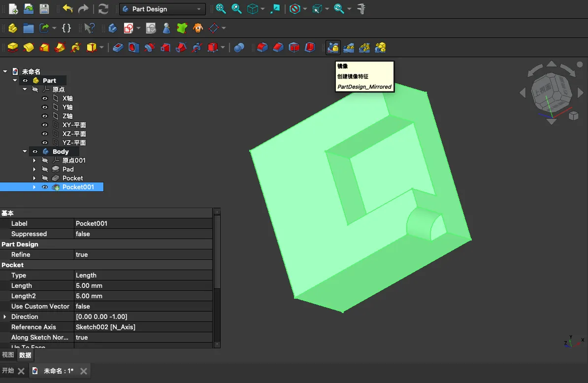
Task: Hide Pocket001 using its eye icon
Action: tap(45, 187)
